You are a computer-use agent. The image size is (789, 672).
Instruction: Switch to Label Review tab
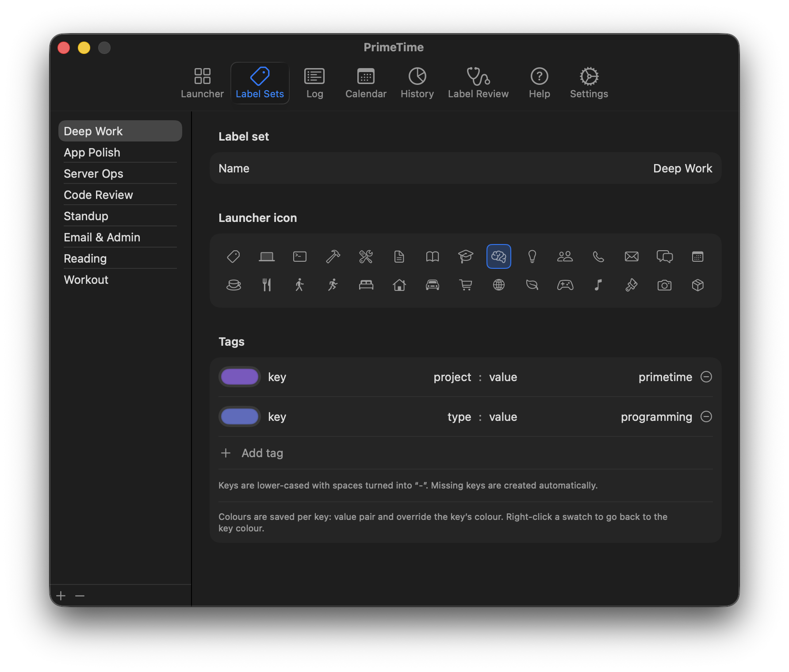(x=478, y=83)
